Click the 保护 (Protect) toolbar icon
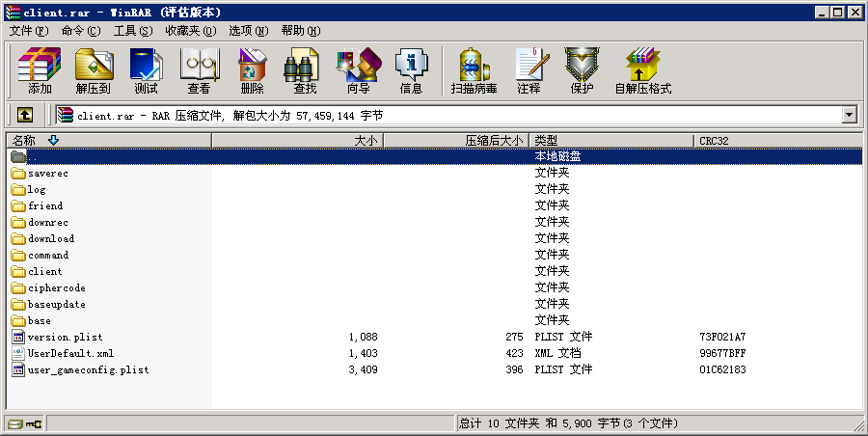This screenshot has height=436, width=868. (582, 70)
